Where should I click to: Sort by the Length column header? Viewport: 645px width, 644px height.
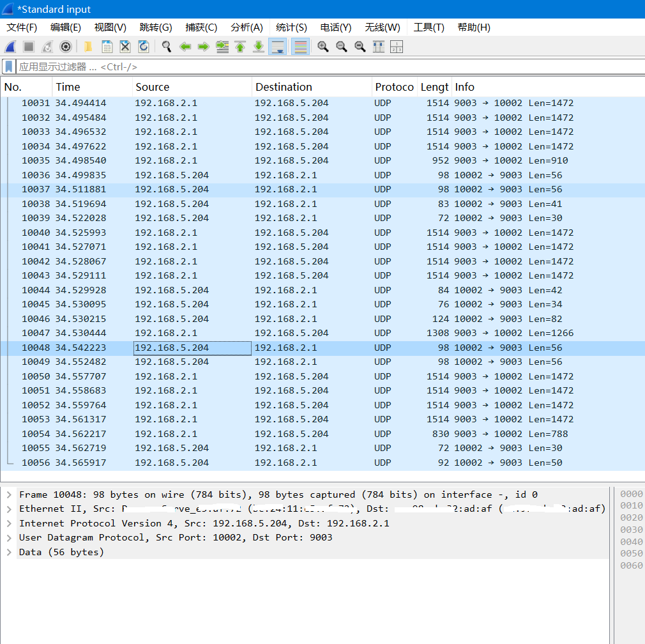[x=434, y=87]
